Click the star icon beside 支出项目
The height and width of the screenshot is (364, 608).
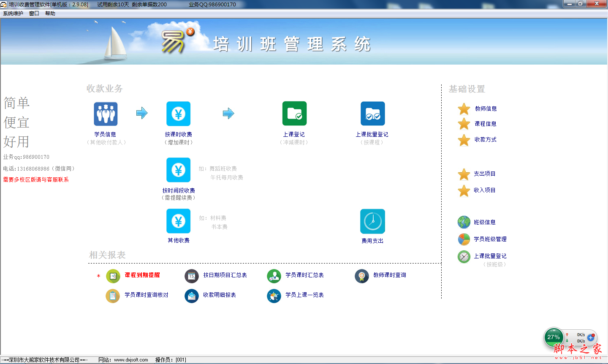click(x=464, y=174)
